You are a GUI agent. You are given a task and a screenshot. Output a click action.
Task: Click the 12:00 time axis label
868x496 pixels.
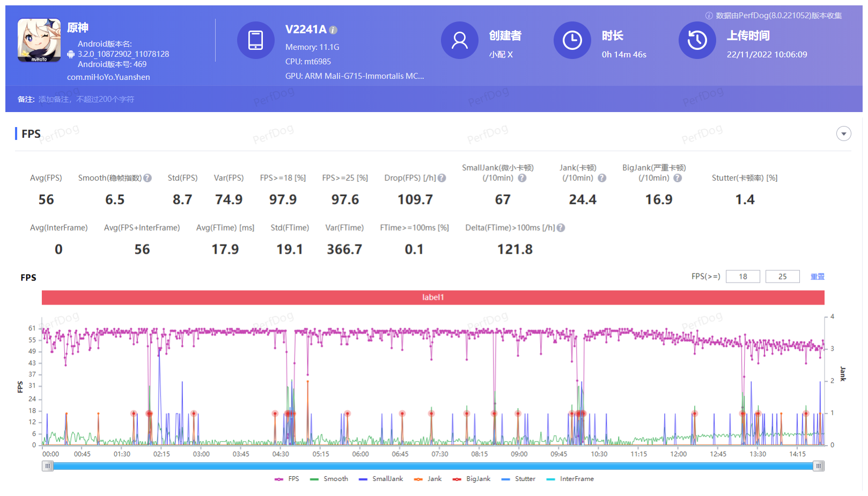coord(679,454)
